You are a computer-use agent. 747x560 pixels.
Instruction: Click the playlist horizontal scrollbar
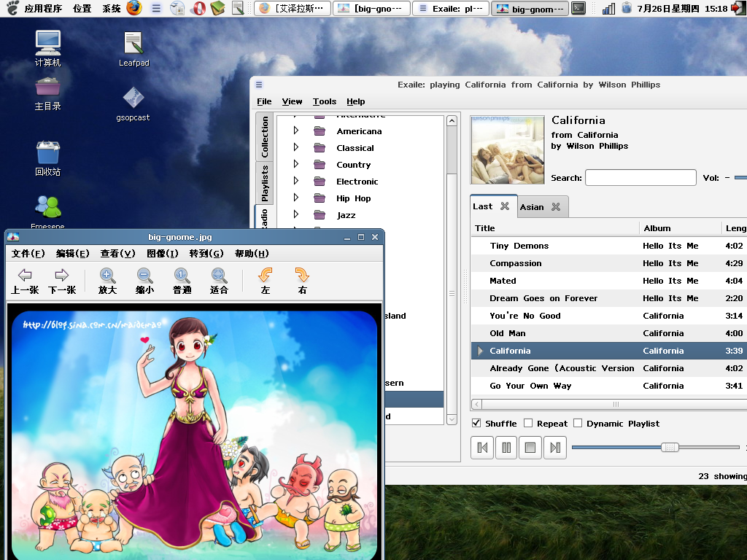(x=614, y=404)
